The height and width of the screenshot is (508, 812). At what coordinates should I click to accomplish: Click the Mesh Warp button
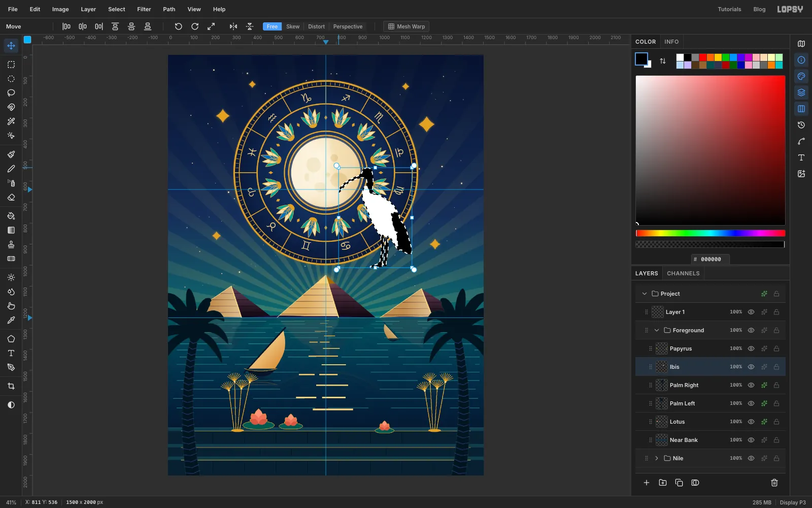407,26
